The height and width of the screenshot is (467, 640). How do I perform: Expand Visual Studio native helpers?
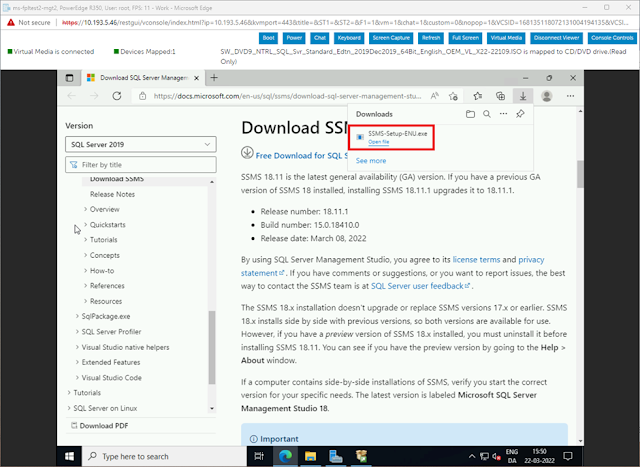77,347
